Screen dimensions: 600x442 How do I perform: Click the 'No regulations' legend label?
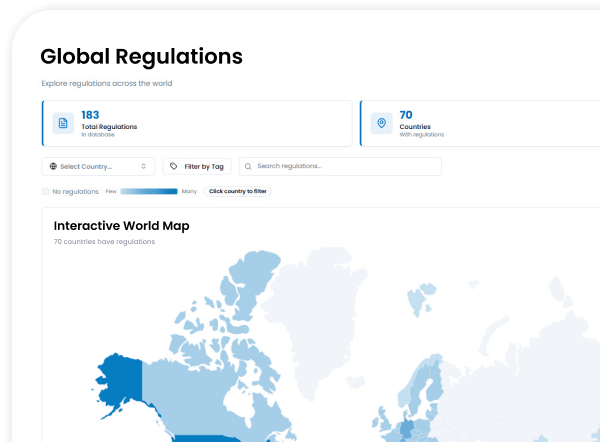[x=75, y=191]
